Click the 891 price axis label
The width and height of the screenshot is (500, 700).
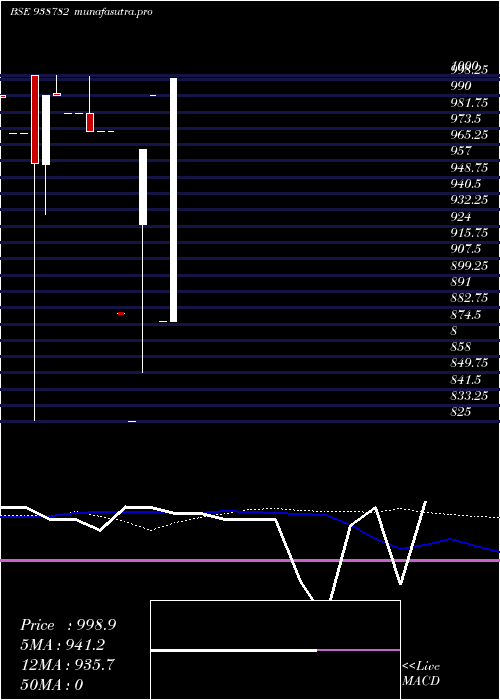tap(461, 282)
